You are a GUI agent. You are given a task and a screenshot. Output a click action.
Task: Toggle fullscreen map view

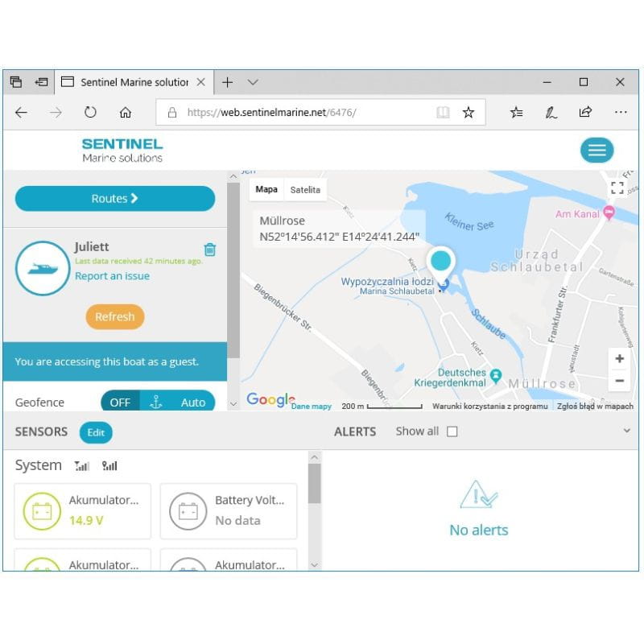(617, 188)
